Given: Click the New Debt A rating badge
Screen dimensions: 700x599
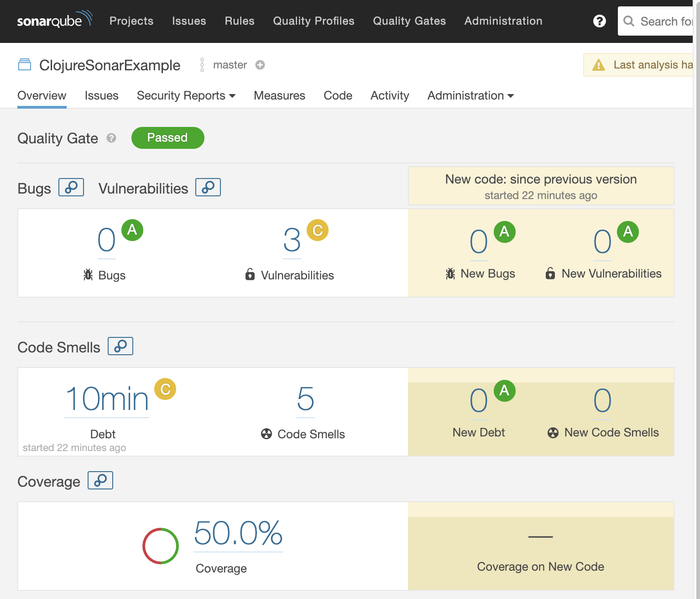Looking at the screenshot, I should point(505,390).
